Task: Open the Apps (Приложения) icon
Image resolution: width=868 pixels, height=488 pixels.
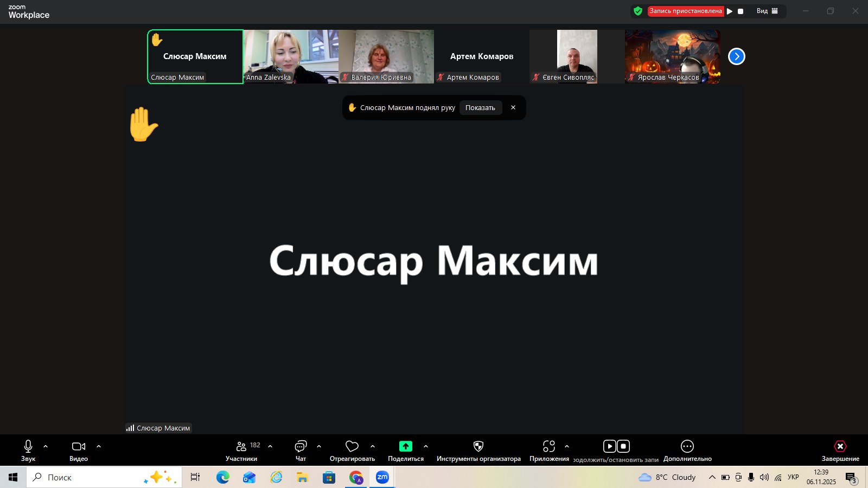Action: [x=549, y=446]
